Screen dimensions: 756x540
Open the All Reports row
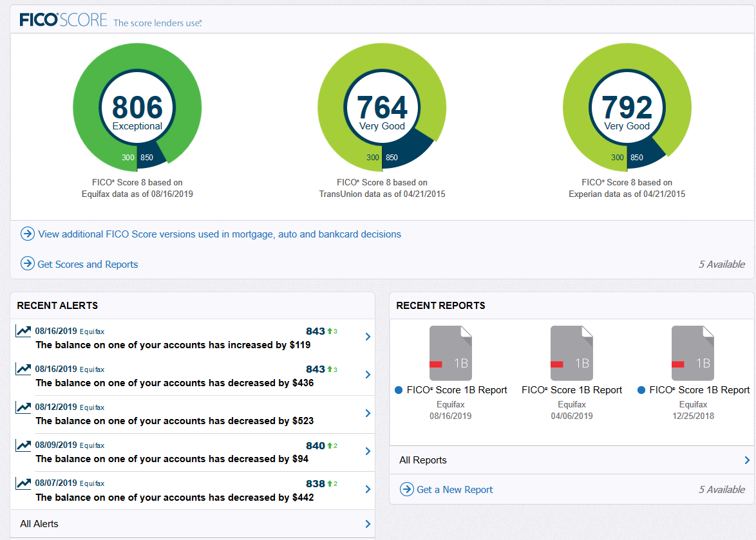pos(572,460)
